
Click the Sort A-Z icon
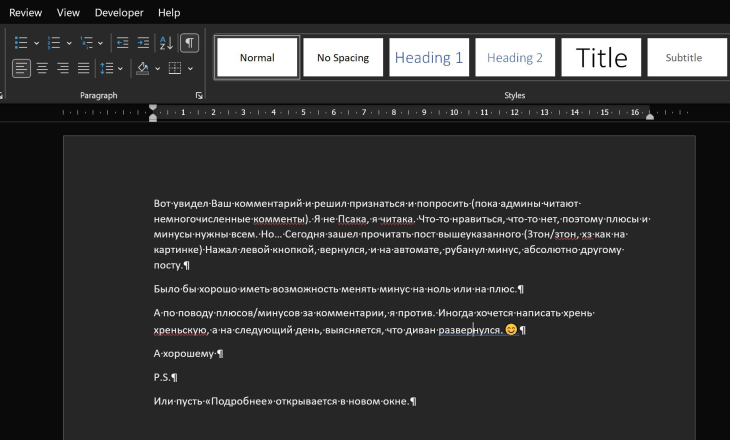click(166, 43)
